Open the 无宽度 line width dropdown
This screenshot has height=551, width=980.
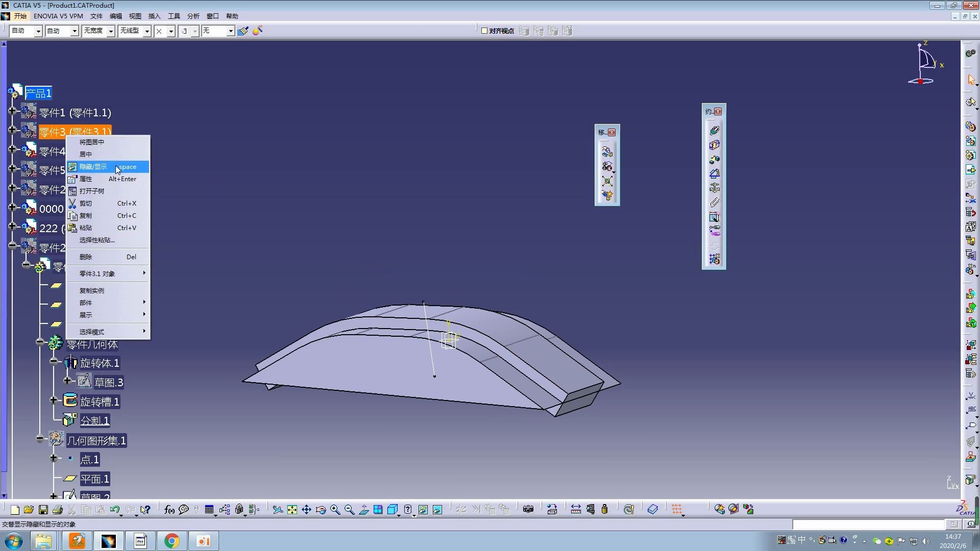coord(111,31)
